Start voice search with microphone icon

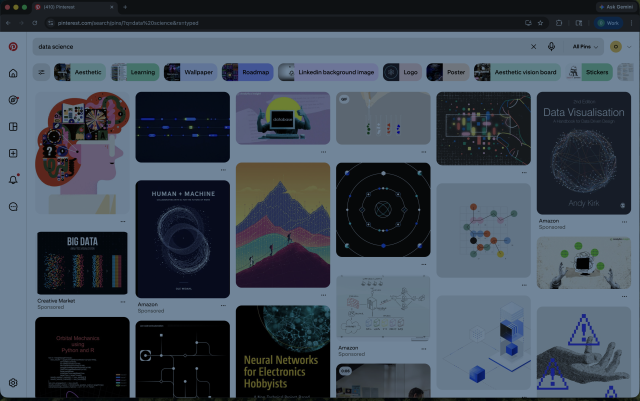pos(551,47)
